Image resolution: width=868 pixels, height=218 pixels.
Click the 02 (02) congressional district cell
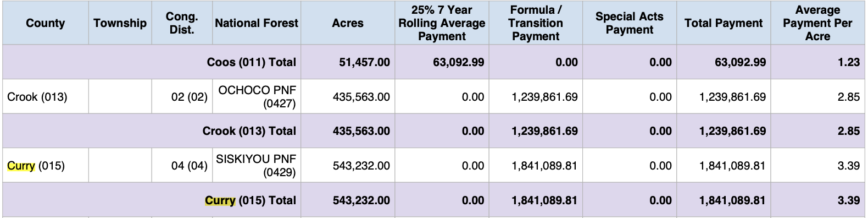182,97
